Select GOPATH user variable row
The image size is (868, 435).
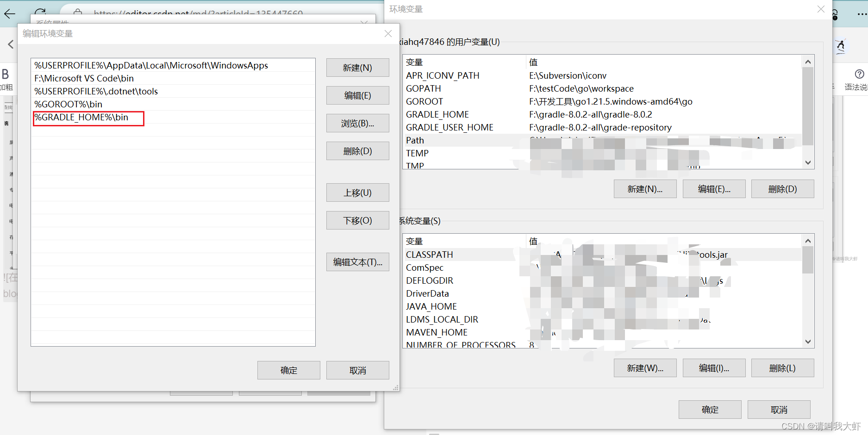[x=602, y=88]
